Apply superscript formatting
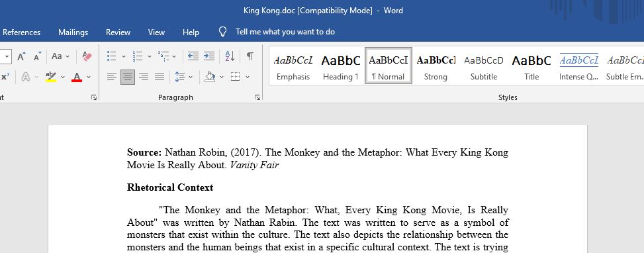 pyautogui.click(x=5, y=77)
